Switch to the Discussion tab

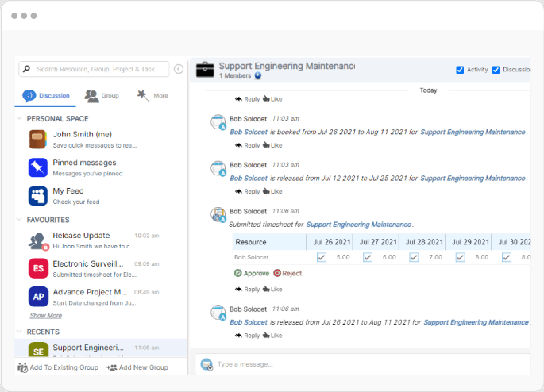(46, 96)
